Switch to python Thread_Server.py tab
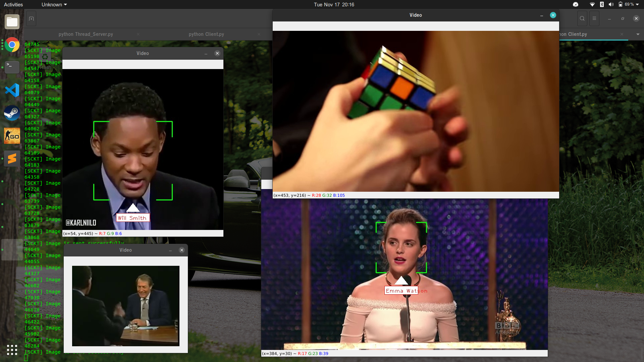 86,34
